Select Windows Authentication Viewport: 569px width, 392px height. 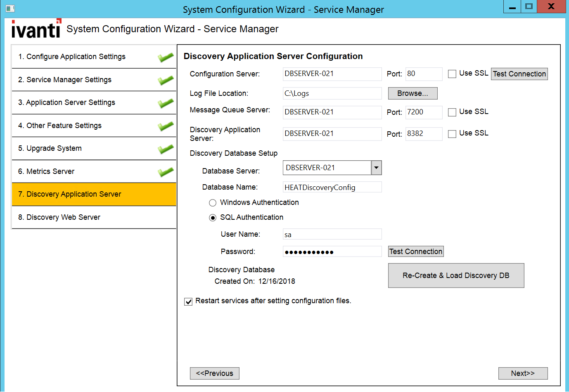(x=213, y=203)
